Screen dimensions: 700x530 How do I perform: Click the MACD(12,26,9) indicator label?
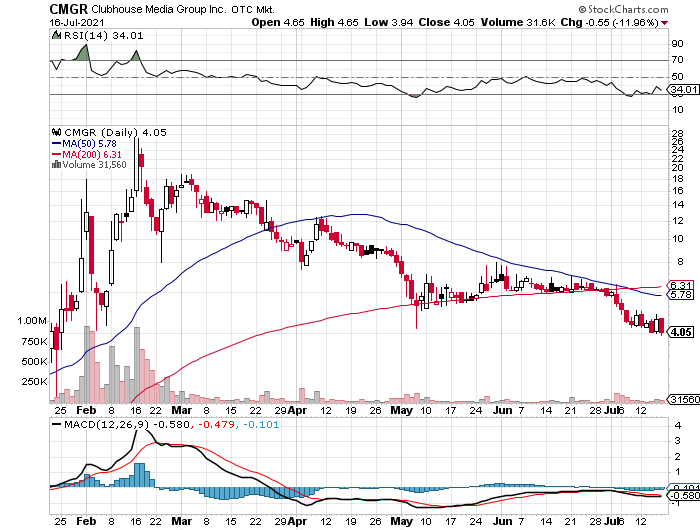(92, 427)
